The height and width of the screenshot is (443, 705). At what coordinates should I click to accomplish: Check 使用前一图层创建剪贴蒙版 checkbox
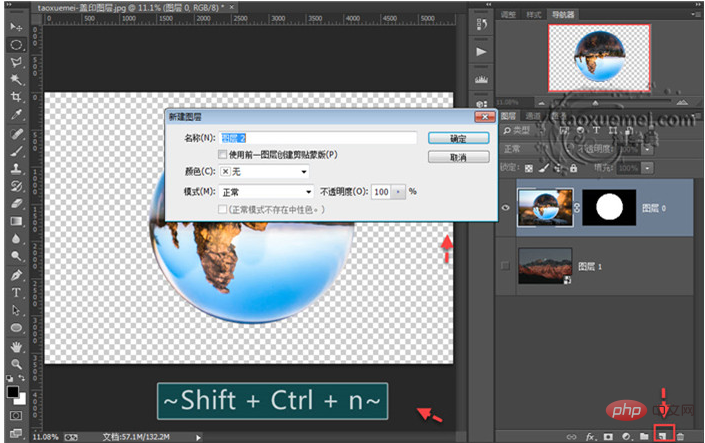(x=222, y=155)
